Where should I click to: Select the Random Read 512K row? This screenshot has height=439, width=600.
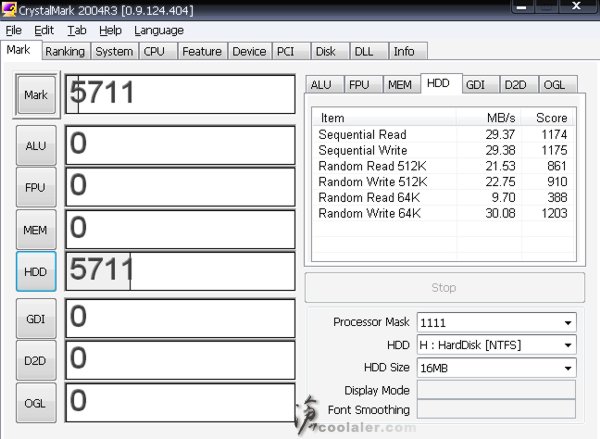pyautogui.click(x=443, y=166)
